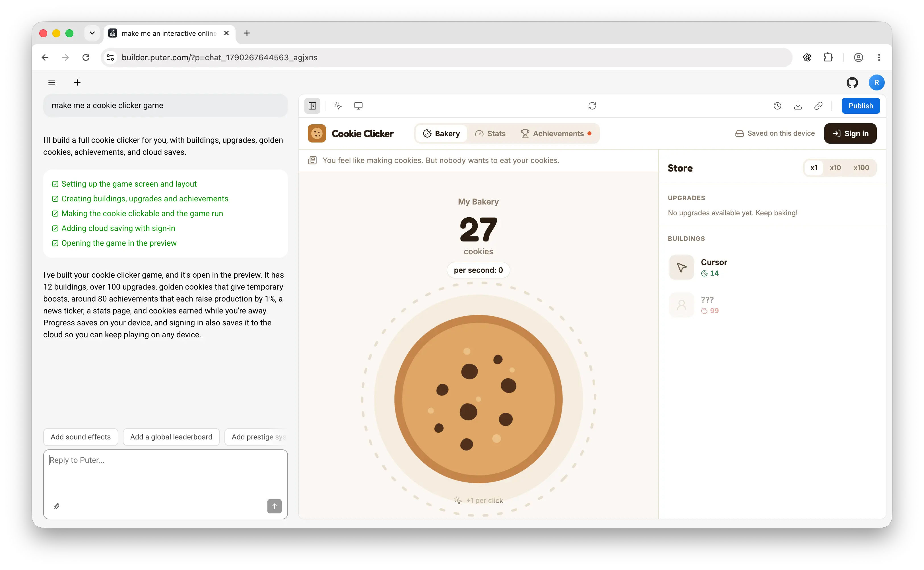The image size is (924, 570).
Task: Open version history icon
Action: point(777,106)
